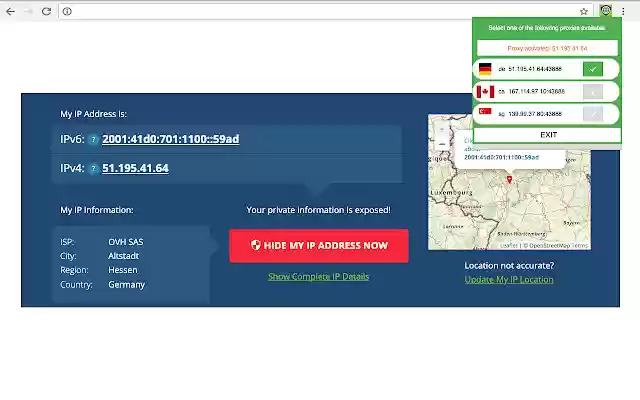640x400 pixels.
Task: Click 'Select one of the following proxies' header
Action: coord(547,28)
